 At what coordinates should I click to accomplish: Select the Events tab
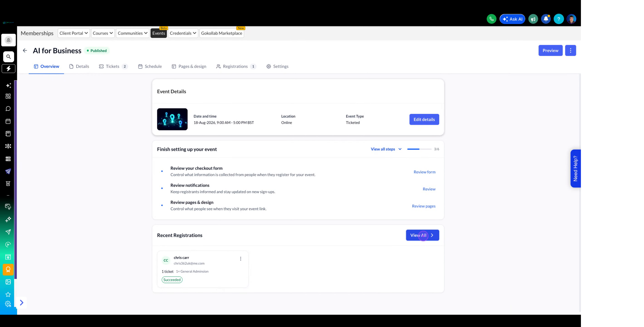[x=159, y=33]
